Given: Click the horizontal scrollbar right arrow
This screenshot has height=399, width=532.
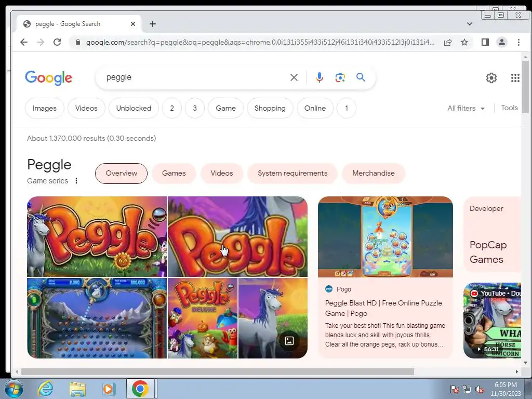Looking at the screenshot, I should (517, 371).
